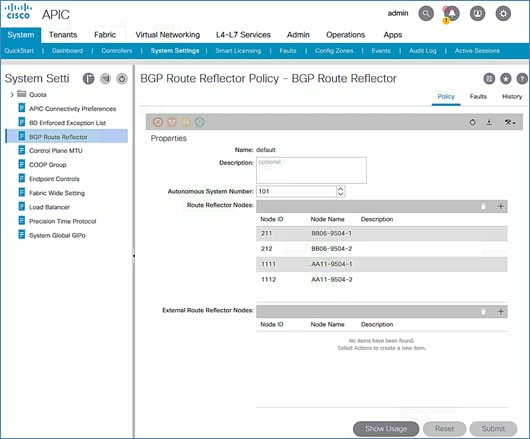Select Precision Time Protocol tree item
The height and width of the screenshot is (439, 530).
pyautogui.click(x=63, y=221)
